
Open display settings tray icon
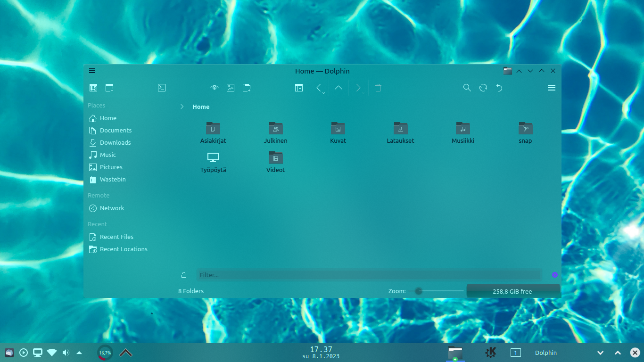[38, 353]
